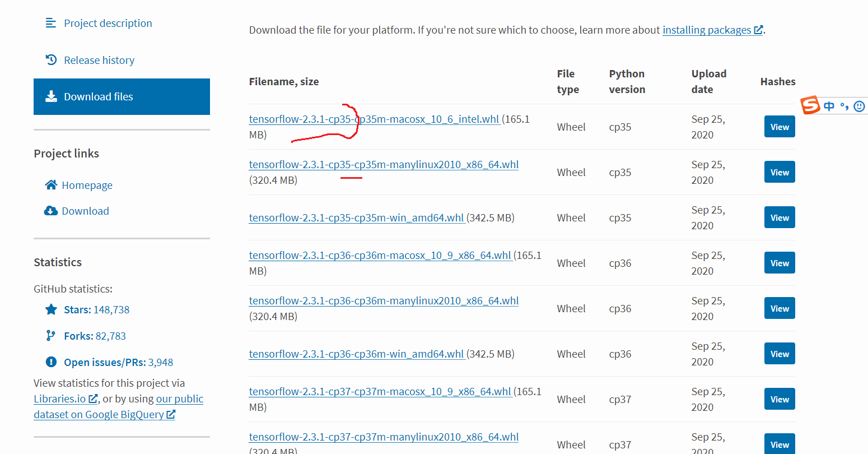
Task: View hashes for cp37 macosx wheel
Action: point(780,399)
